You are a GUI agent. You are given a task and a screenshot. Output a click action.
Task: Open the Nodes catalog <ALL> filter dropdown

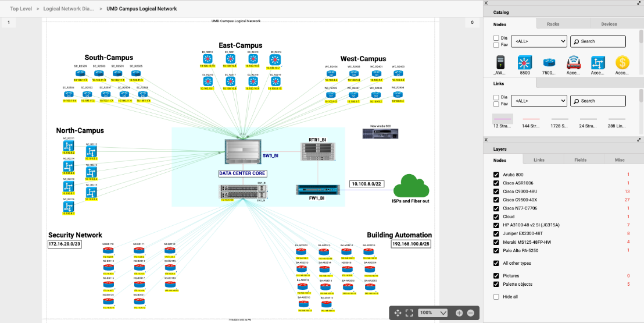(x=540, y=41)
